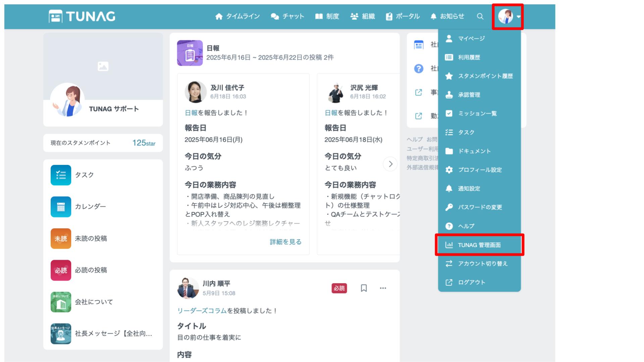644x362 pixels.
Task: Click the blue question mark icon
Action: pyautogui.click(x=419, y=69)
